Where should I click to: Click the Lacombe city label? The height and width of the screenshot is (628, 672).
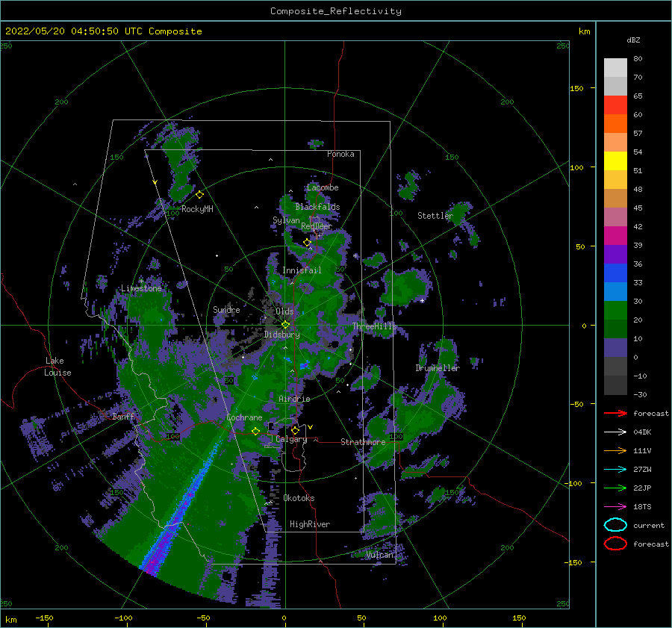(323, 187)
